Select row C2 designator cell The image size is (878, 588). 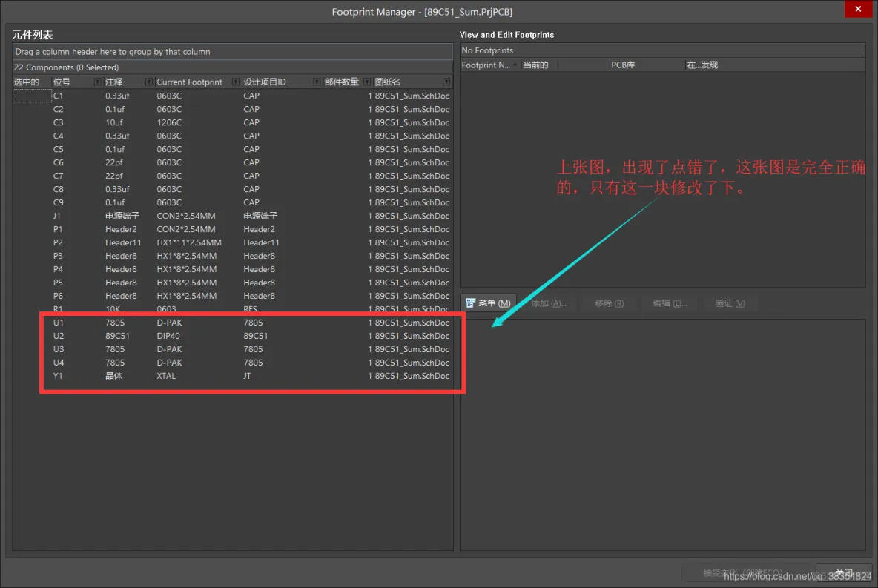59,109
